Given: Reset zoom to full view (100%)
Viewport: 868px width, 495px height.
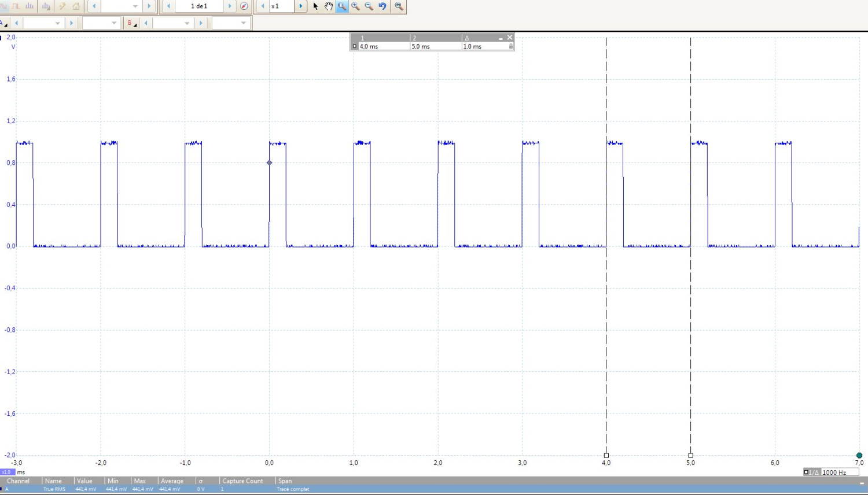Looking at the screenshot, I should 399,6.
